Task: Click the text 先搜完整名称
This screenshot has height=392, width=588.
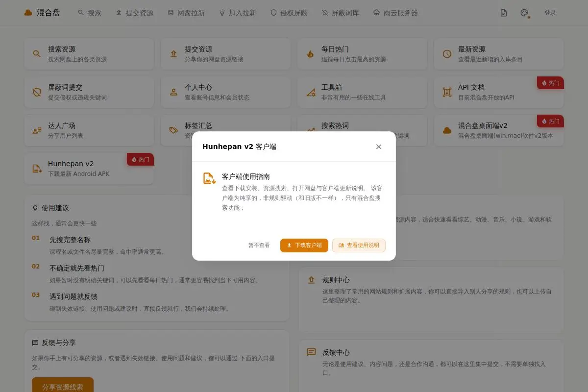Action: [70, 240]
